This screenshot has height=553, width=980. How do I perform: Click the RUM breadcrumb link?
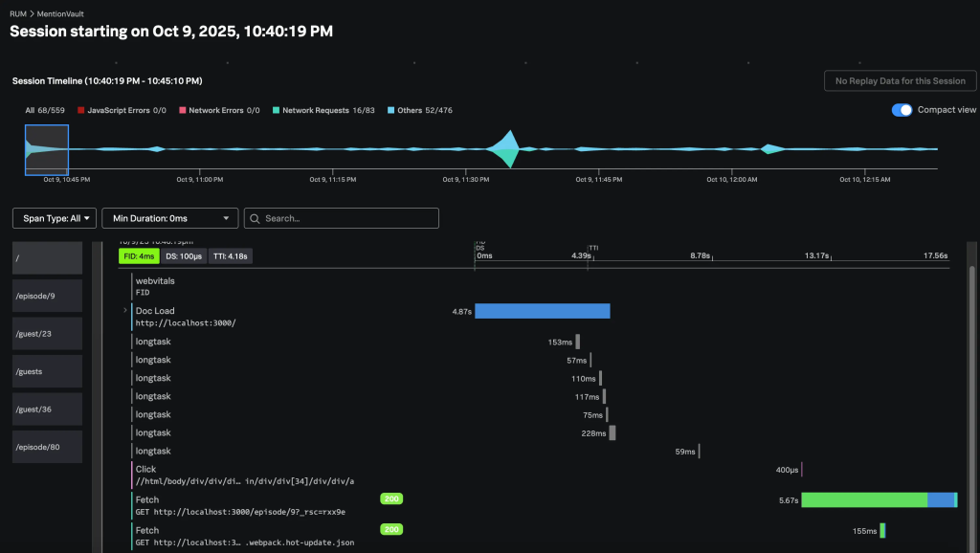[18, 14]
